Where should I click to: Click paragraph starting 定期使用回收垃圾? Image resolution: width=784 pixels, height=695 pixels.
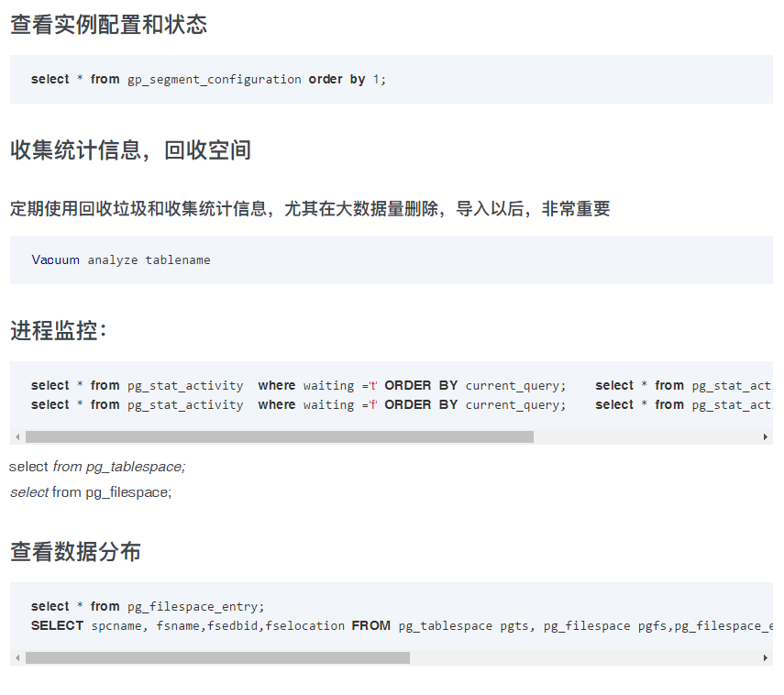click(310, 208)
